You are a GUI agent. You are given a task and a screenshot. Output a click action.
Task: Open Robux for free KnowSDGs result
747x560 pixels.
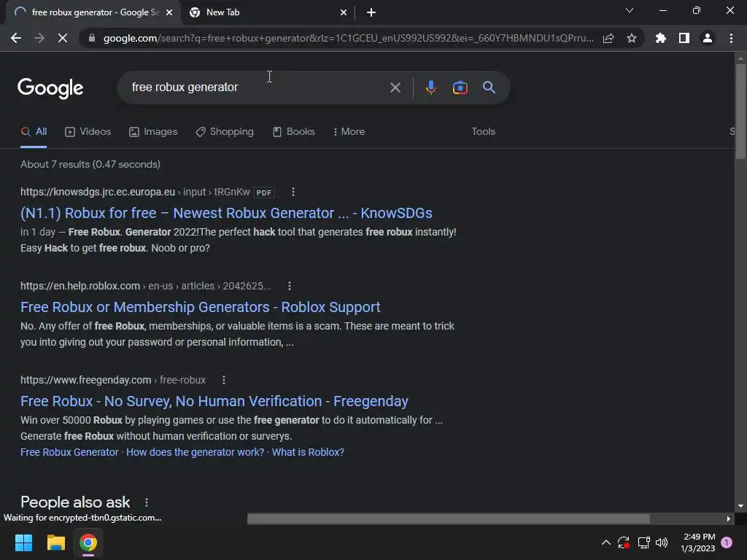pos(226,213)
